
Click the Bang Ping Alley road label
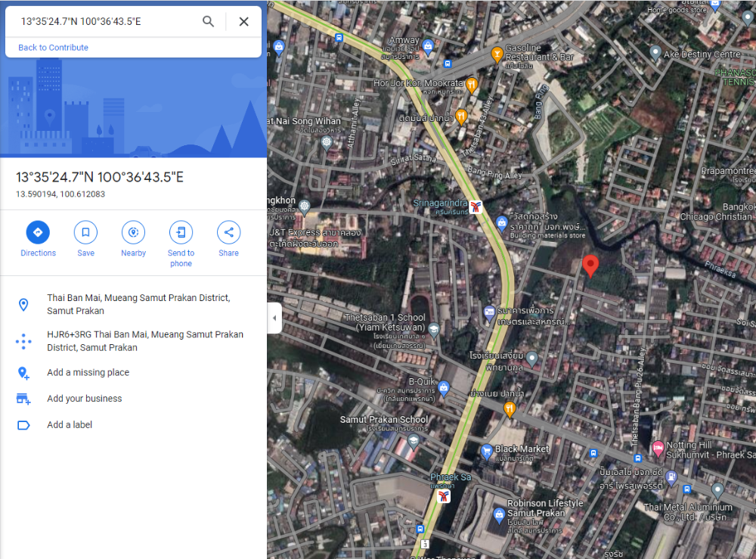point(494,172)
